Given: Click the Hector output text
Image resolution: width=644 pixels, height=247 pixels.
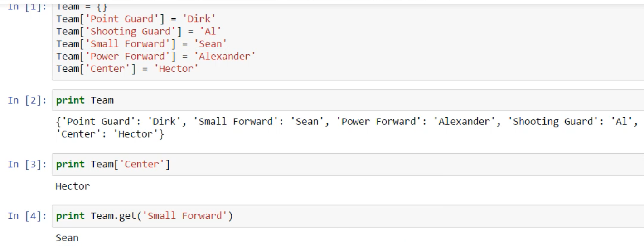Looking at the screenshot, I should point(73,186).
